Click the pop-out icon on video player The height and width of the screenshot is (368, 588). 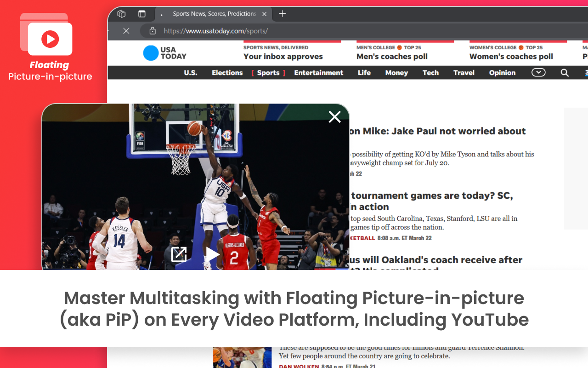[179, 254]
